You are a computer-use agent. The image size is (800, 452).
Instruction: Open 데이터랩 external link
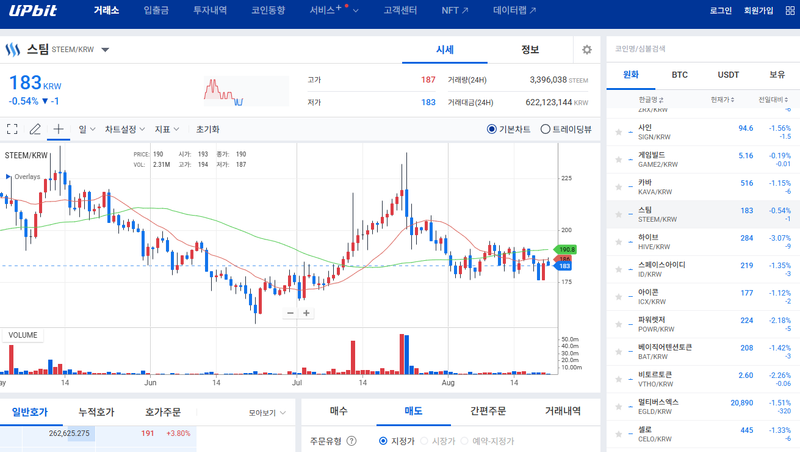(x=514, y=10)
